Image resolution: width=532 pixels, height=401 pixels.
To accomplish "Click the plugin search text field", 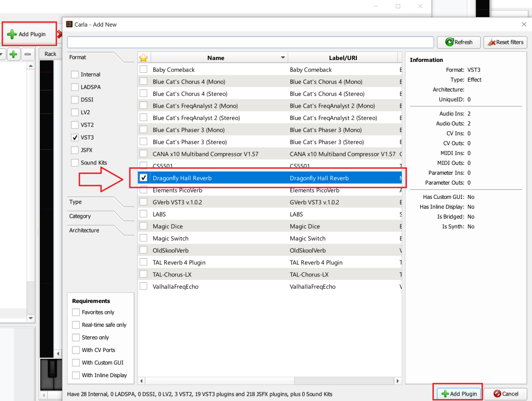I will tap(250, 42).
